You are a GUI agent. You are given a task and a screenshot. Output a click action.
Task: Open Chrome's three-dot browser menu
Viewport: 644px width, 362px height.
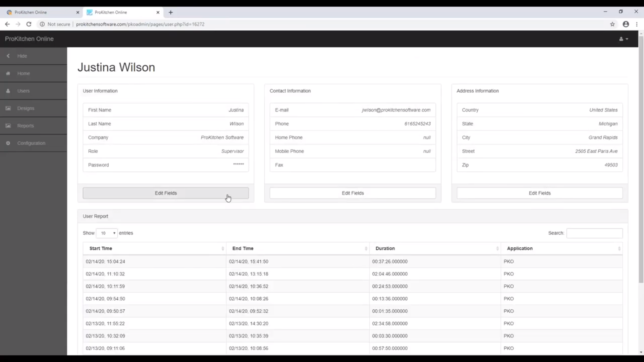pos(637,24)
